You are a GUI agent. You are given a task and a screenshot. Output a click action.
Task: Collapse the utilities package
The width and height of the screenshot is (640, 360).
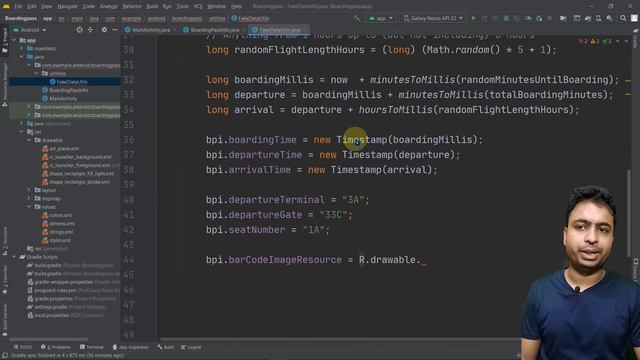[x=36, y=73]
